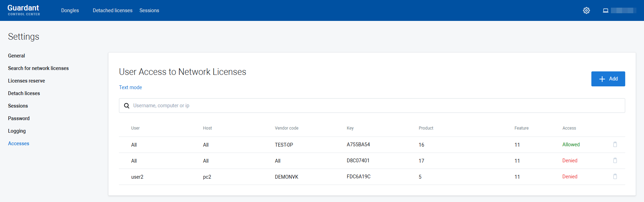Select the Accesses sidebar item
The width and height of the screenshot is (644, 202).
pos(18,143)
